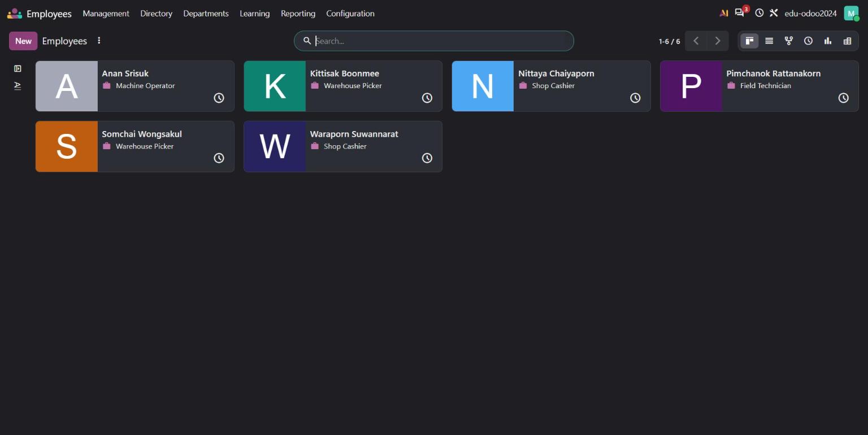Open company switcher edu-odoo2024
The height and width of the screenshot is (435, 868).
[x=810, y=14]
